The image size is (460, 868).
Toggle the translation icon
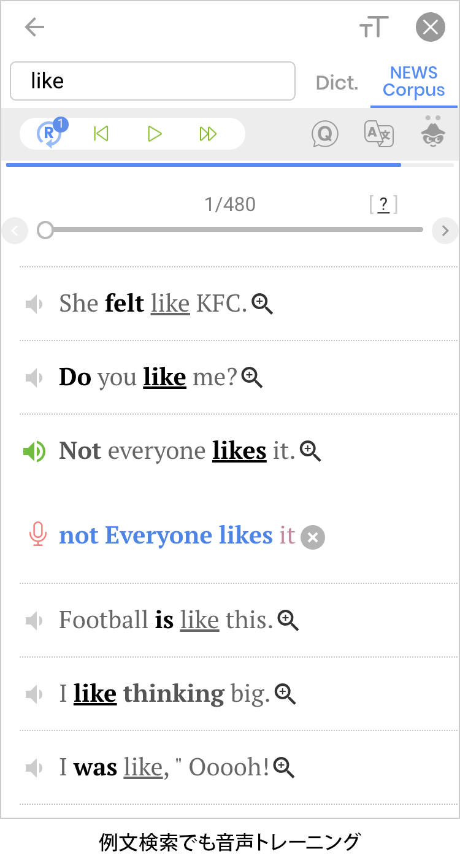pos(379,133)
